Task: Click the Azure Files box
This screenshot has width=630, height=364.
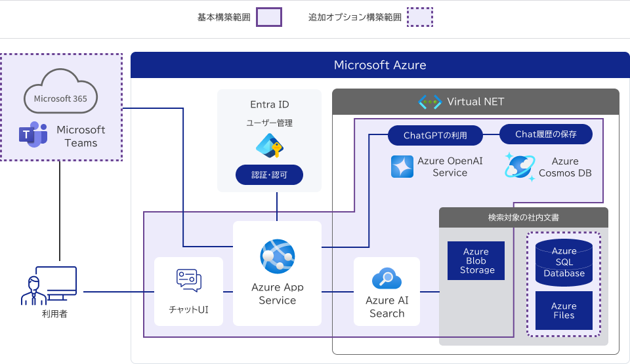Action: (x=564, y=311)
